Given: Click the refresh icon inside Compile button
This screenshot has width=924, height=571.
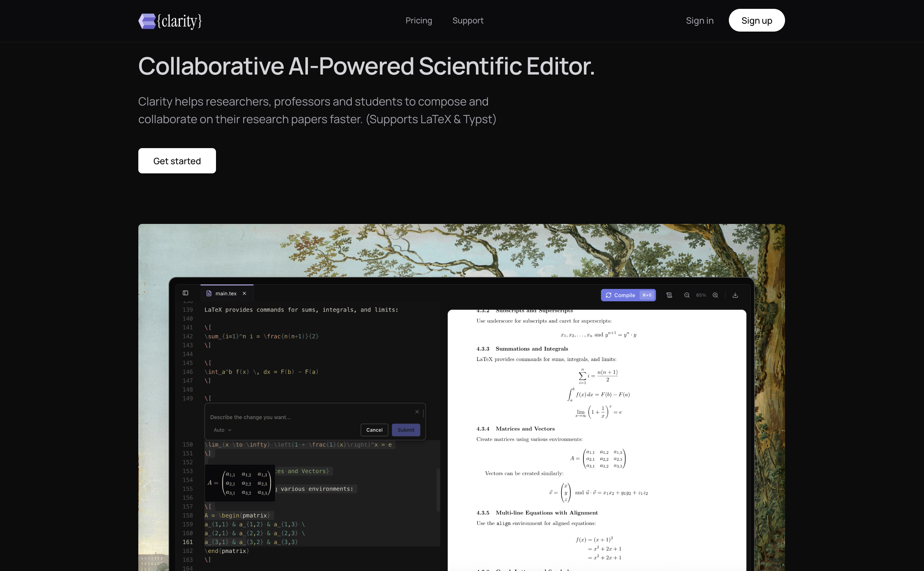Looking at the screenshot, I should click(x=609, y=295).
